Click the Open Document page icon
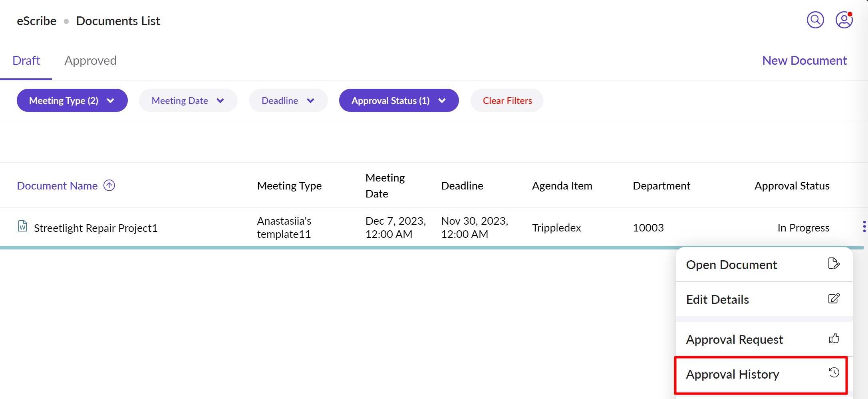868x399 pixels. (x=834, y=264)
